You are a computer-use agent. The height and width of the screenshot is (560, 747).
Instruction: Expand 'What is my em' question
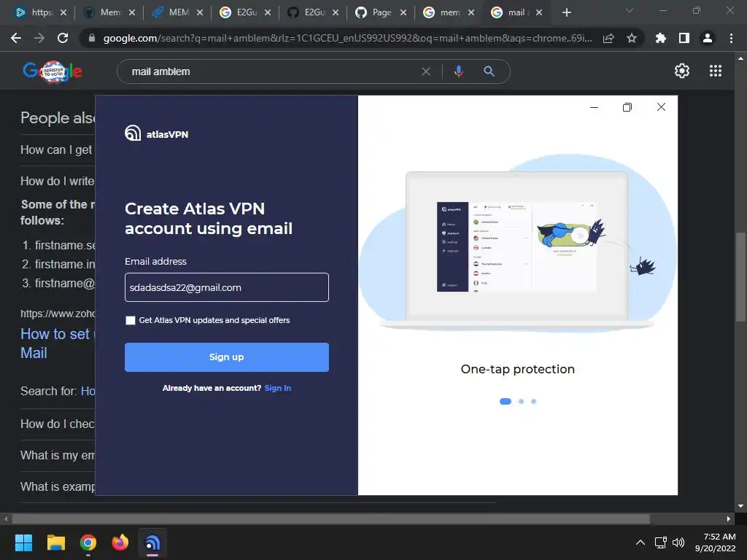[x=58, y=455]
